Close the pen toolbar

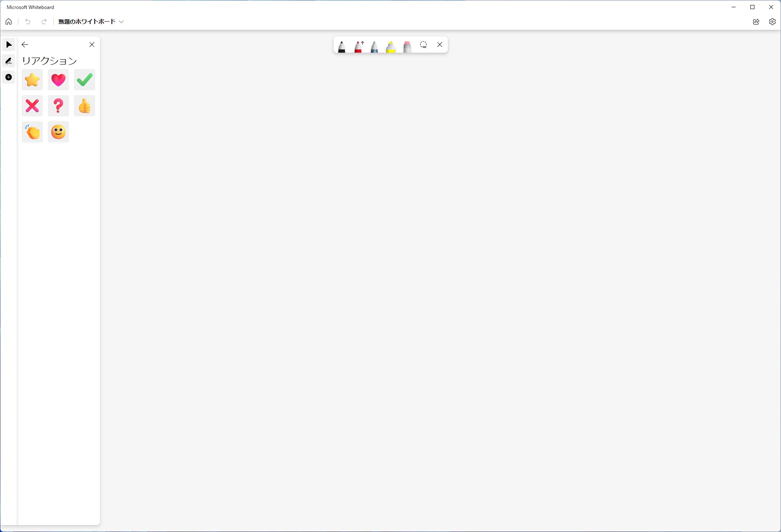440,45
